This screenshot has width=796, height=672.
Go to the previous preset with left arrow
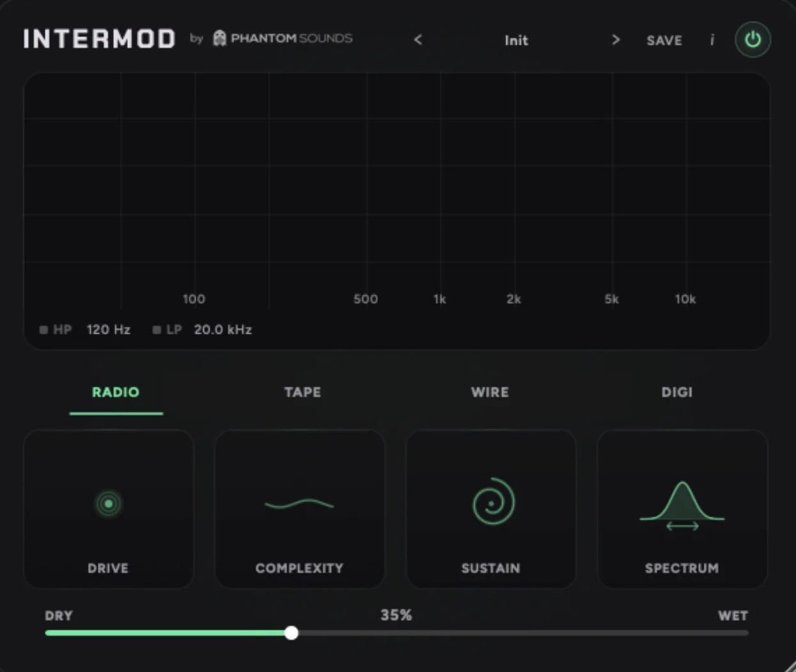[x=418, y=40]
